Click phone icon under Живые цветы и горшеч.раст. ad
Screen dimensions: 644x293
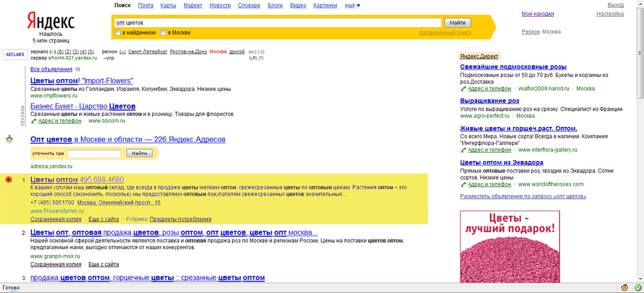click(463, 150)
